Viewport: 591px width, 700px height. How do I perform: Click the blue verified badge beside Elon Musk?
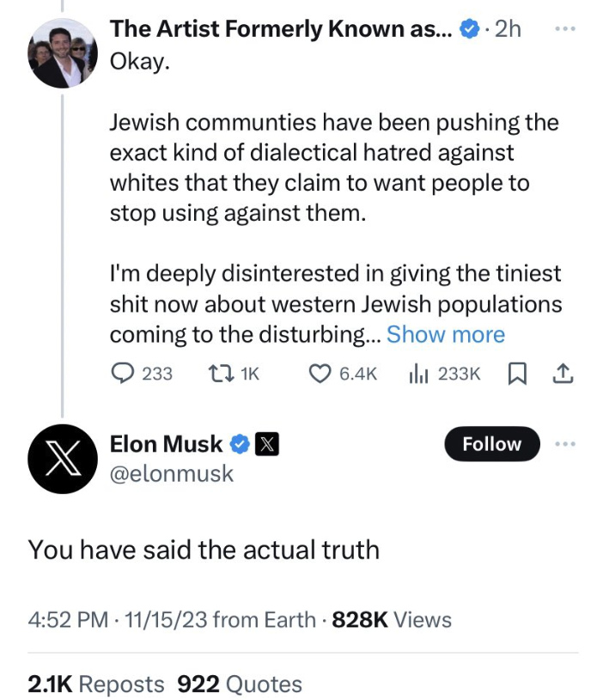(x=241, y=444)
